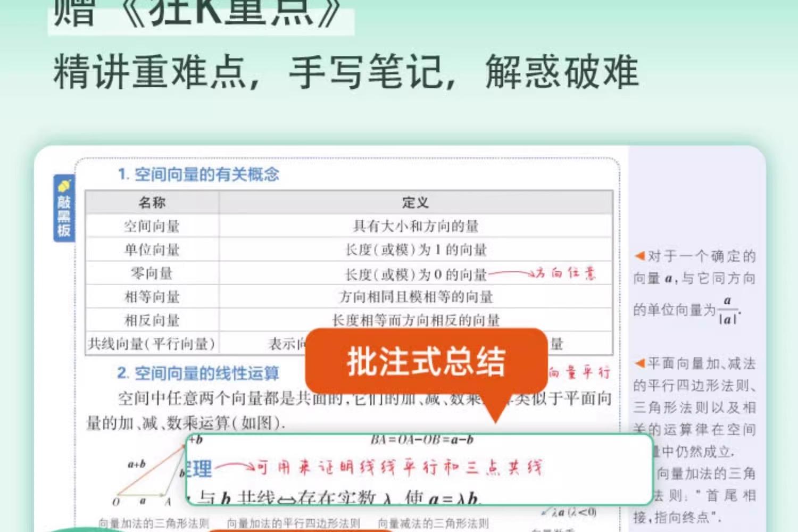Click the formula BA=OA-OB=a-b
The image size is (798, 532).
pos(422,440)
